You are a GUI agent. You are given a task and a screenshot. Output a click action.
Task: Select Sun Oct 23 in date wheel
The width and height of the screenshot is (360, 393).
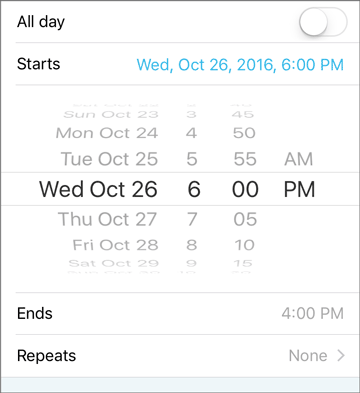click(111, 115)
